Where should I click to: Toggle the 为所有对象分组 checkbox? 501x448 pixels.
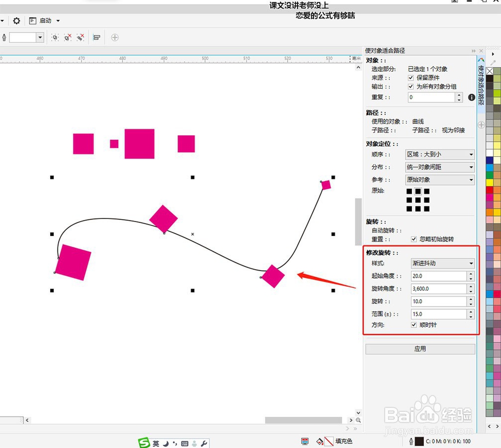411,87
